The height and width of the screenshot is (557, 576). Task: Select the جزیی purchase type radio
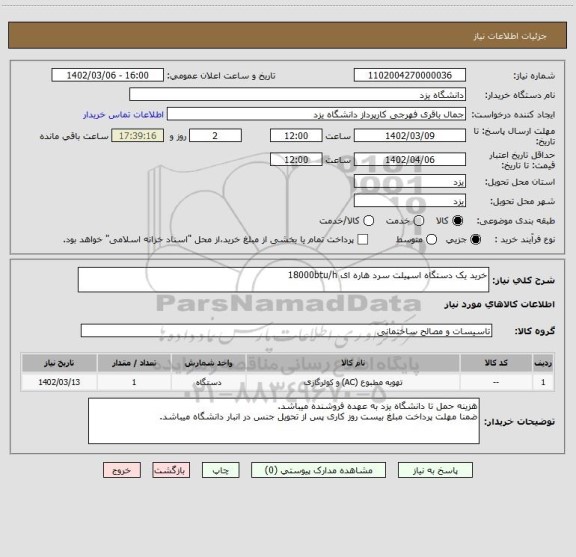(476, 240)
